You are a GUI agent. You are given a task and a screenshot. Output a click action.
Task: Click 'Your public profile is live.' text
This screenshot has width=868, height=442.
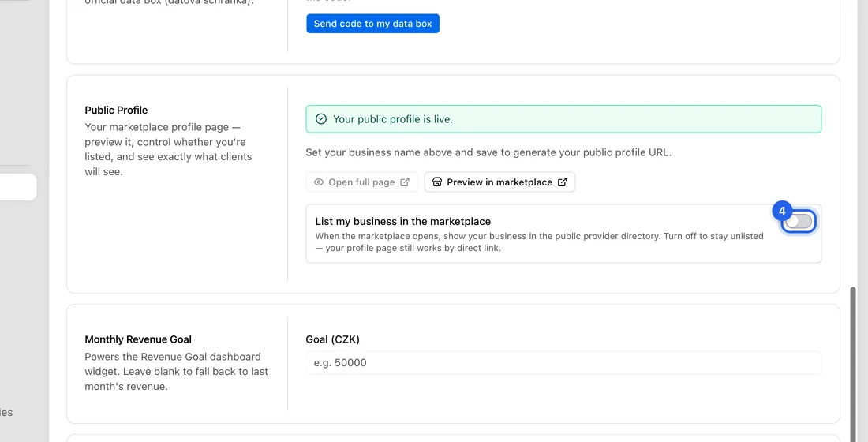click(393, 119)
